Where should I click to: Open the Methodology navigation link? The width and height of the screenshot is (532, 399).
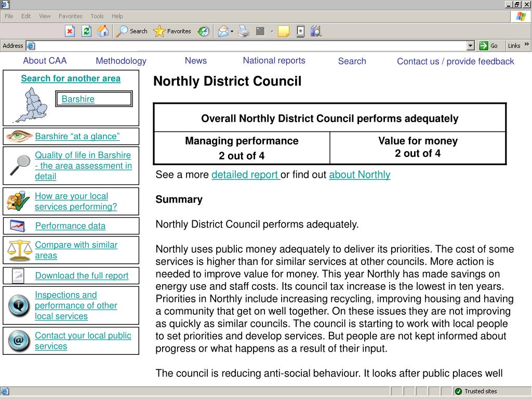point(121,61)
